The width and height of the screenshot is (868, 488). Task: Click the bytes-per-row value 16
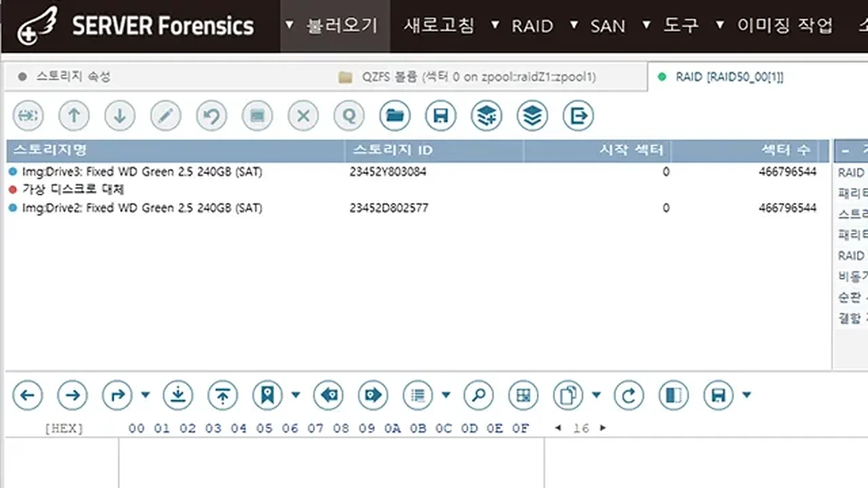tap(580, 428)
